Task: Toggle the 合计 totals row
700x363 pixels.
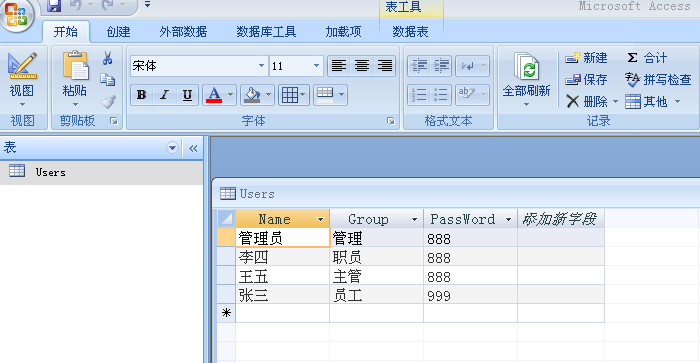Action: [x=647, y=58]
